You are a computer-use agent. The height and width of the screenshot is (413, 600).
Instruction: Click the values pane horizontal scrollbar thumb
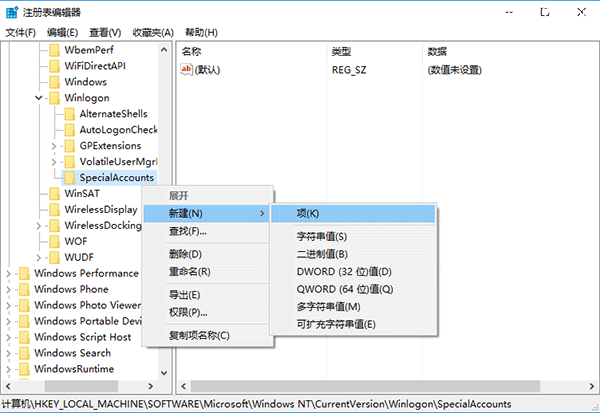click(365, 386)
